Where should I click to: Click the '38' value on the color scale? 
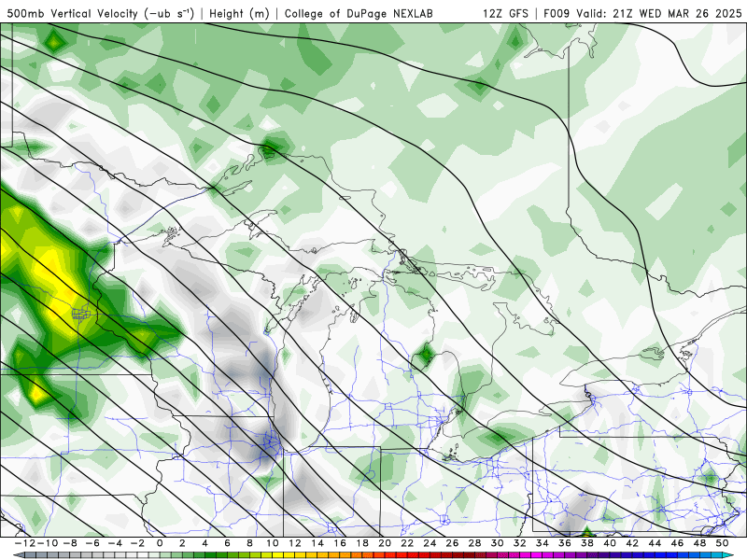[x=587, y=543]
